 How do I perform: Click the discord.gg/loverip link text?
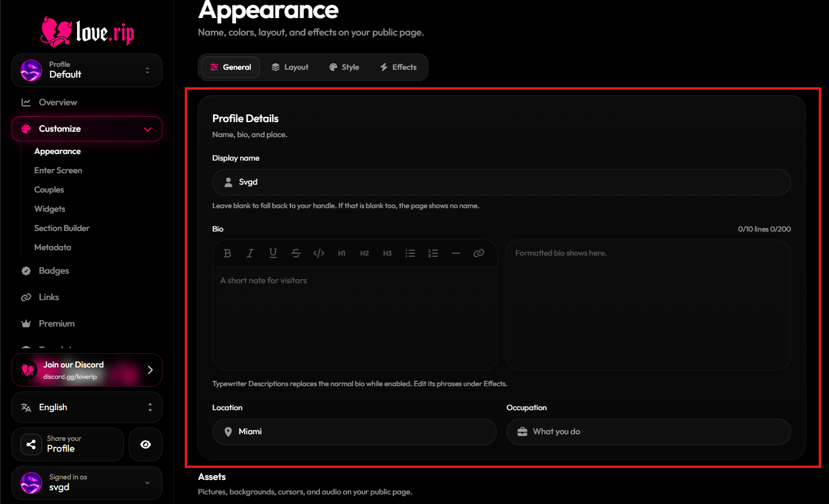70,376
